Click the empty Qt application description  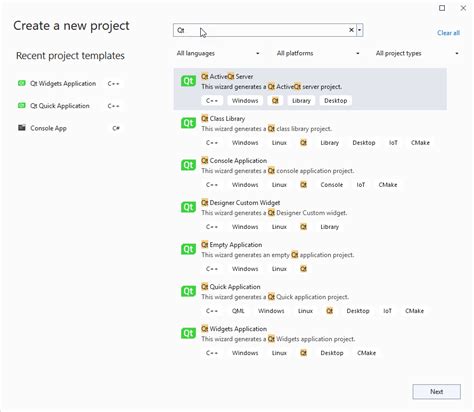278,255
